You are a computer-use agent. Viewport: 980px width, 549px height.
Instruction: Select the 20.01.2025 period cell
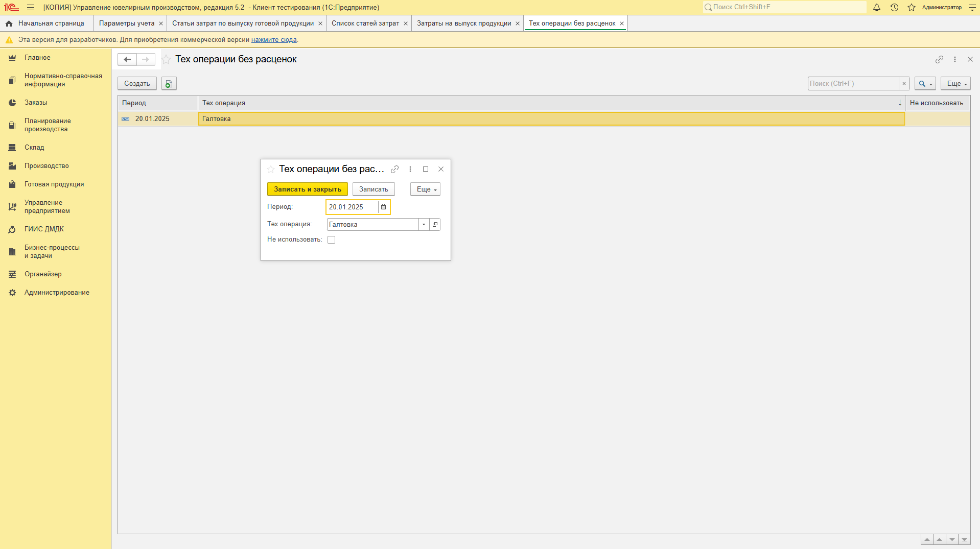coord(158,119)
